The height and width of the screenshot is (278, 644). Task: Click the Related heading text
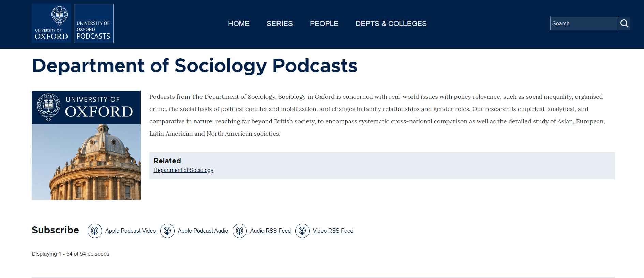(167, 161)
